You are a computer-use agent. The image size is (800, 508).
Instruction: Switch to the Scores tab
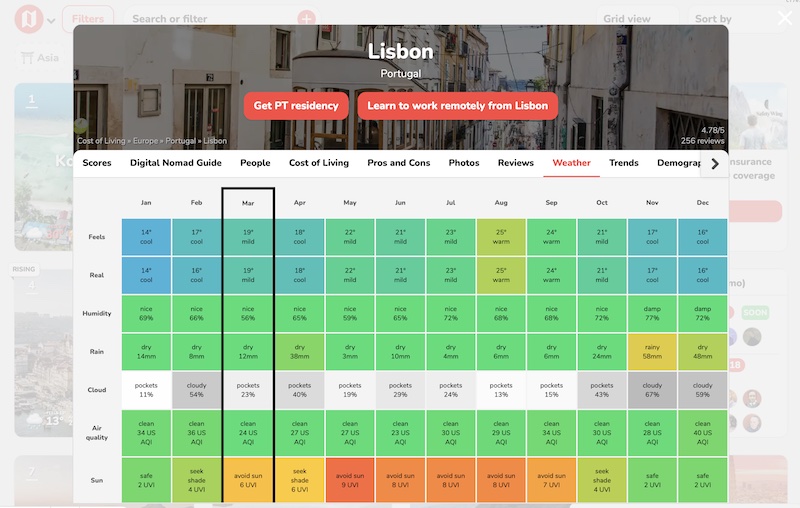(97, 163)
